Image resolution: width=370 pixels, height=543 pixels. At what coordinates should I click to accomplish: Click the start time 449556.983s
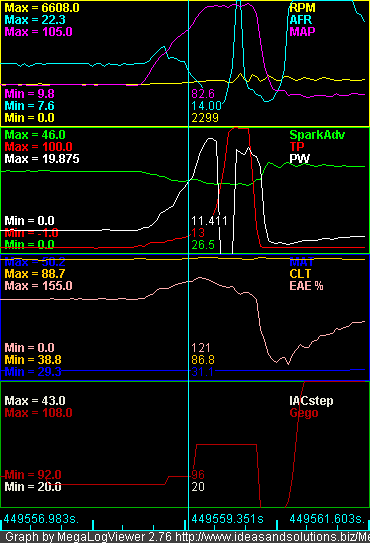(x=41, y=519)
